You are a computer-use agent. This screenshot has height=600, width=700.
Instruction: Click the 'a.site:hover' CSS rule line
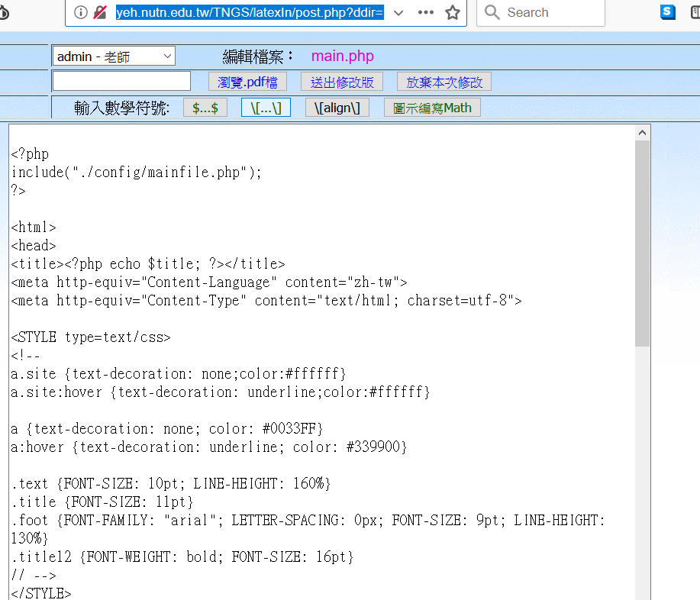[x=220, y=392]
